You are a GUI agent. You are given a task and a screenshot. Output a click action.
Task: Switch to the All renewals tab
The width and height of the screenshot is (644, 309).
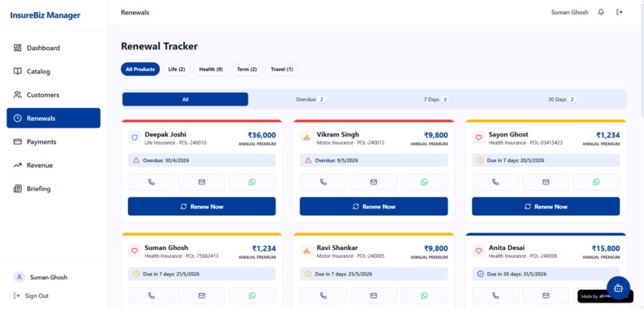pyautogui.click(x=185, y=99)
